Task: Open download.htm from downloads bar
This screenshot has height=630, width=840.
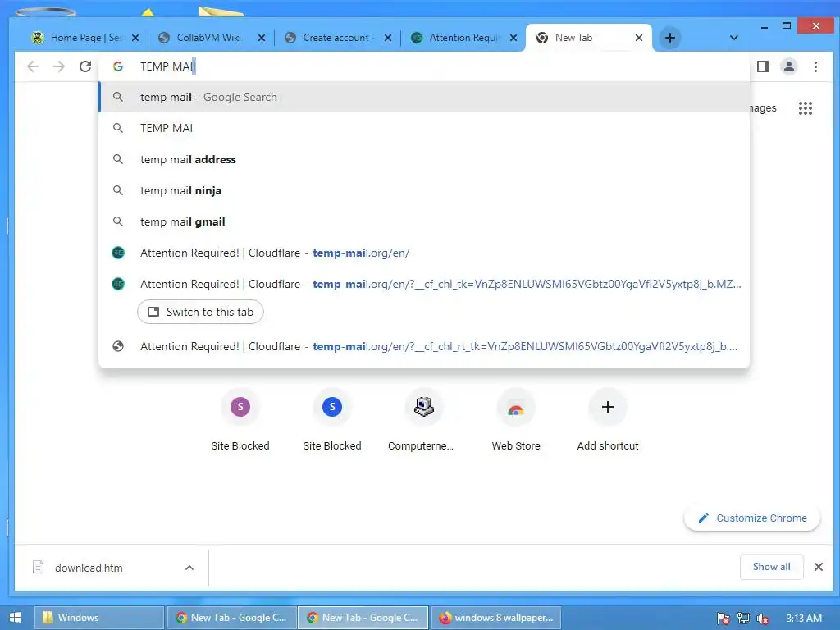Action: point(89,568)
